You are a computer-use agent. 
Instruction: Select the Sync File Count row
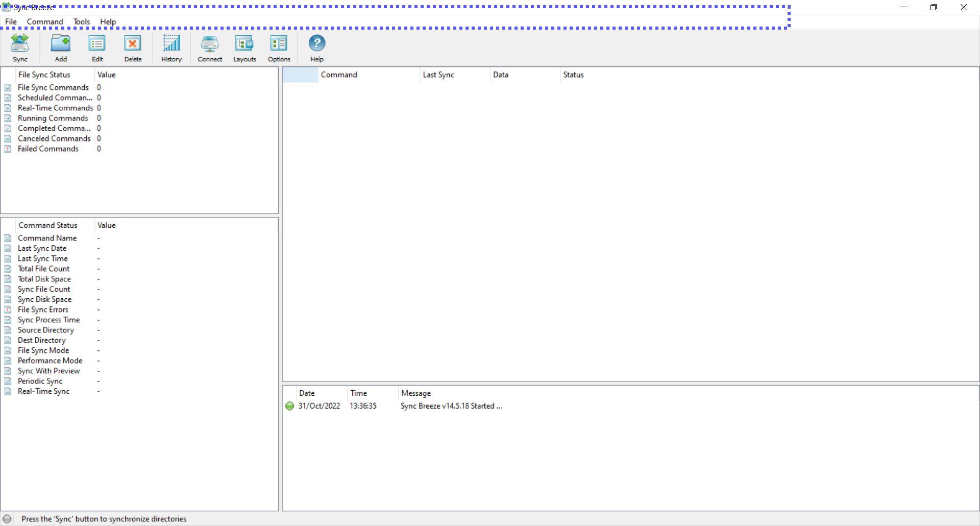tap(139, 289)
